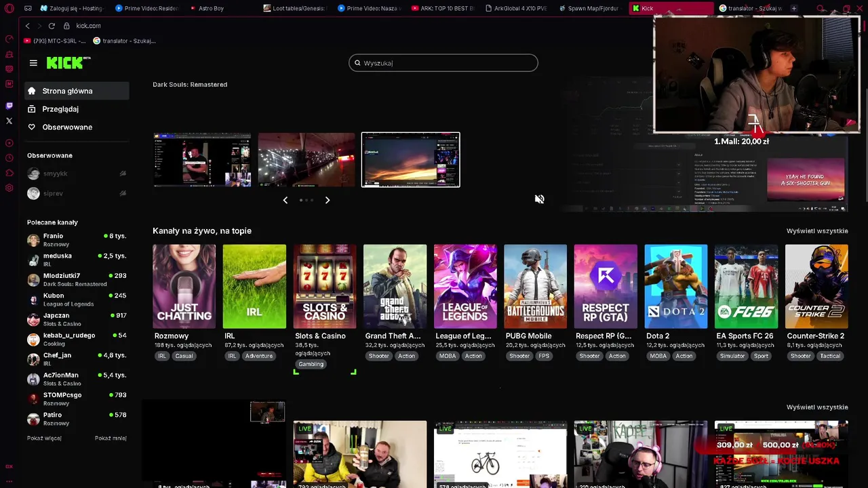Open meduska's channel avatar
Image resolution: width=868 pixels, height=488 pixels.
pos(33,260)
